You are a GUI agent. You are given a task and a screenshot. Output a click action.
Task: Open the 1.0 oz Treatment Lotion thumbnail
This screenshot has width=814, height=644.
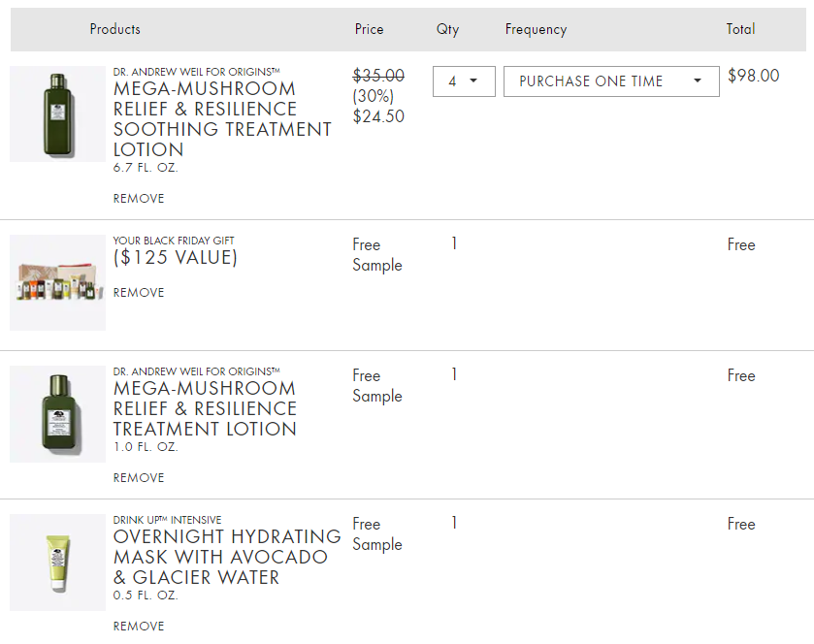(57, 414)
